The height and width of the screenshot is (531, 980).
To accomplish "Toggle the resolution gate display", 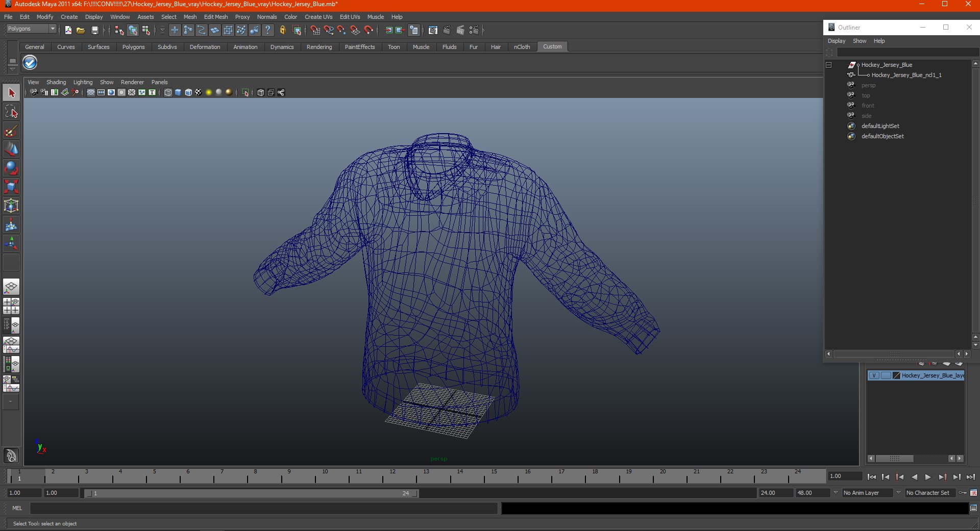I will 111,92.
